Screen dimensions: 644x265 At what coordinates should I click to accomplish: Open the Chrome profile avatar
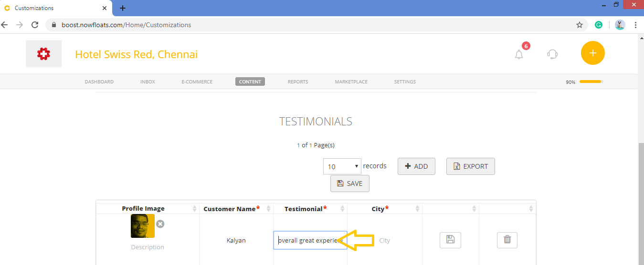(620, 25)
